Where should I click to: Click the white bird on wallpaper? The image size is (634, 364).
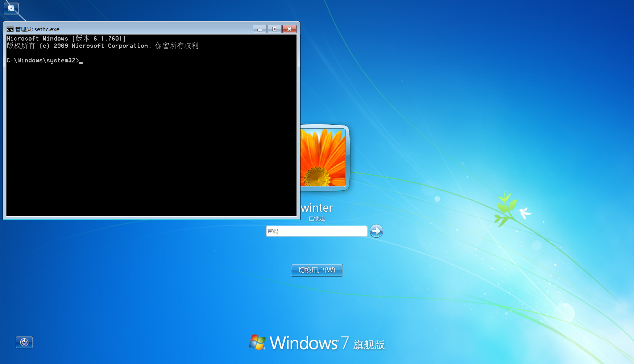(524, 212)
